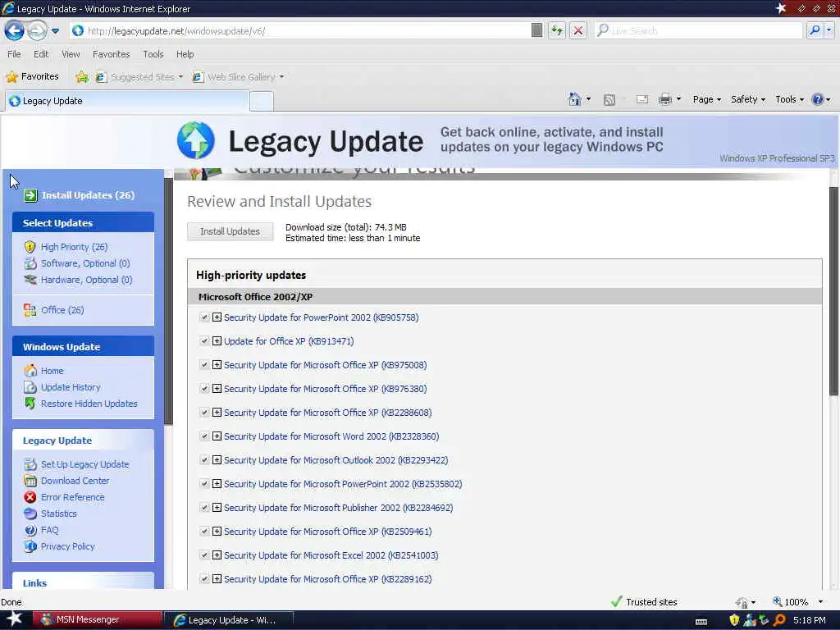Screen dimensions: 840x630
Task: Toggle checkbox for Office XP KB2288608
Action: pyautogui.click(x=204, y=413)
